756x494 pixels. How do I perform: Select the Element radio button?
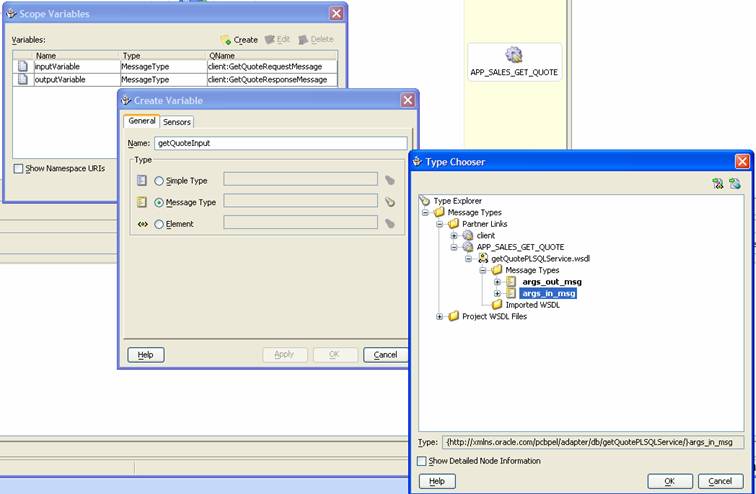159,224
